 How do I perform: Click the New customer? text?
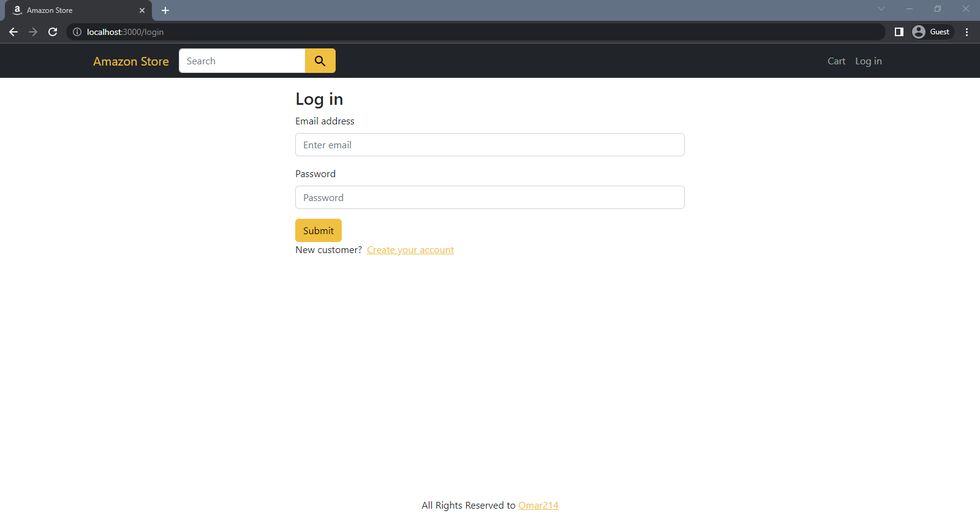329,250
